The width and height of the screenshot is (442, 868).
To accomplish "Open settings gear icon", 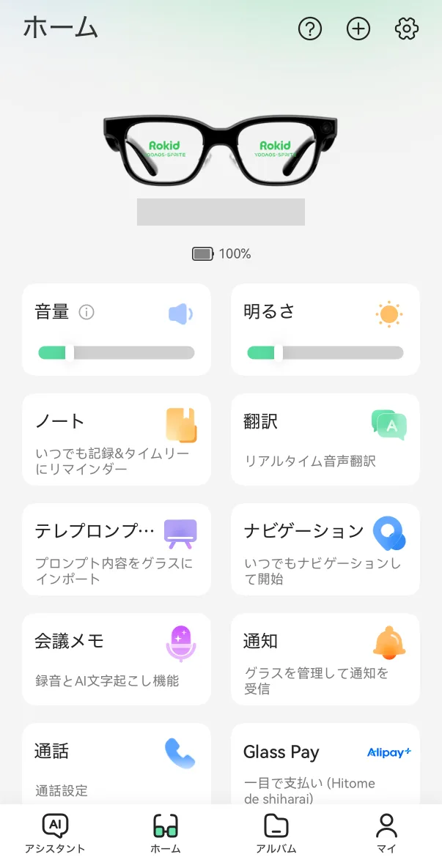I will click(x=406, y=29).
